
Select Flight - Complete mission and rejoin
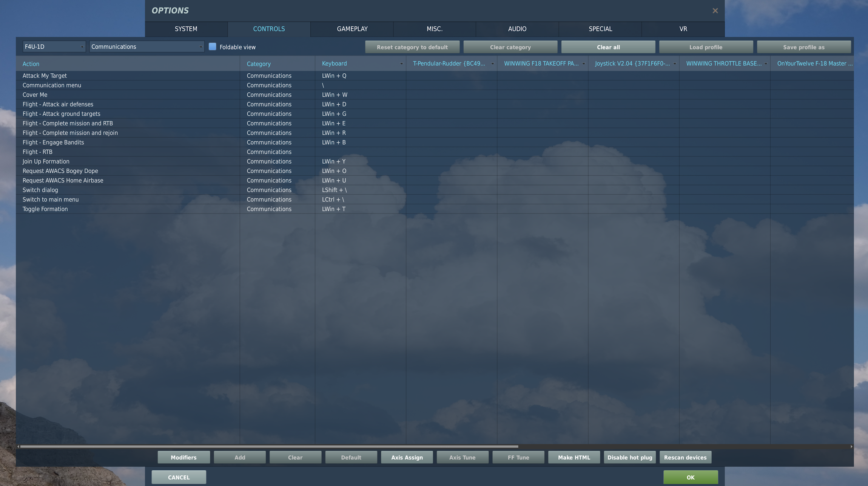click(435, 133)
